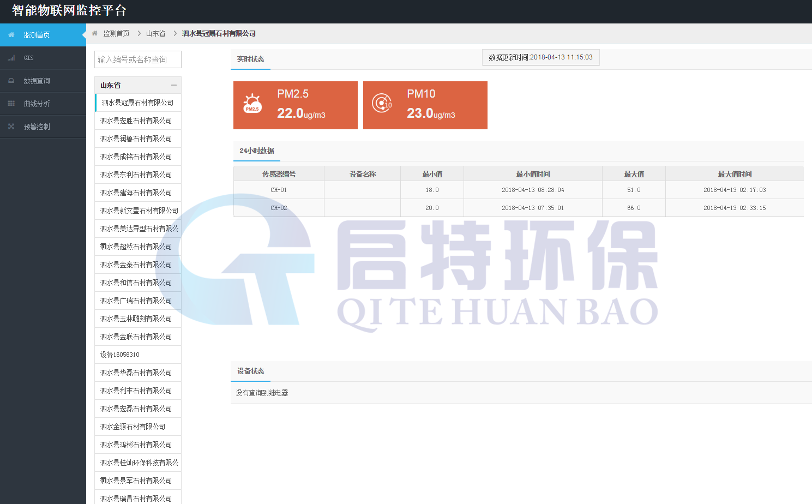Select 泗水县金泰石材有限公司 in the list
Viewport: 812px width, 504px height.
[x=138, y=265]
